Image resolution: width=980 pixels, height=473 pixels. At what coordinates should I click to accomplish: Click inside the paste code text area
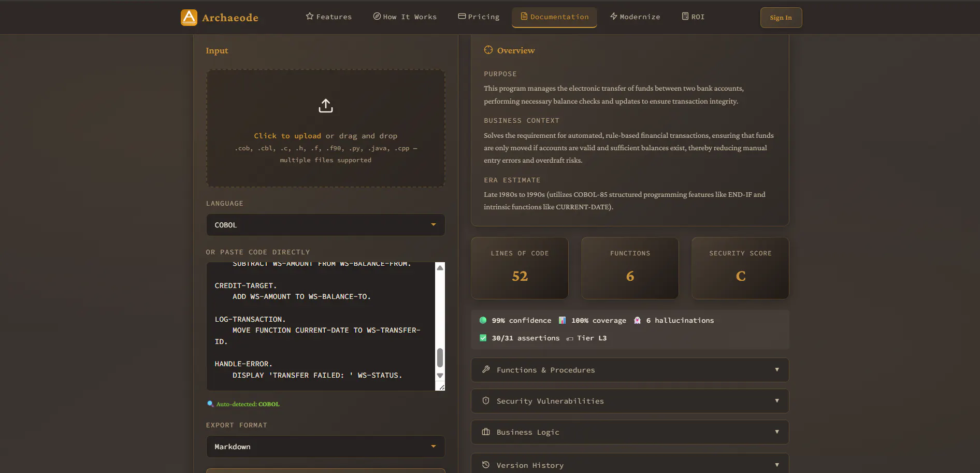point(321,326)
